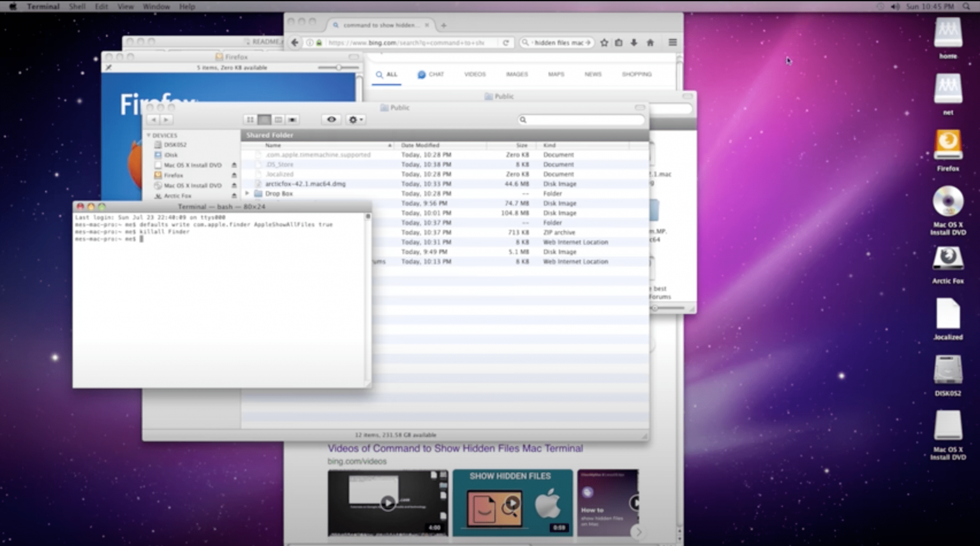Expand the Drop Box folder disclosure triangle

[248, 193]
